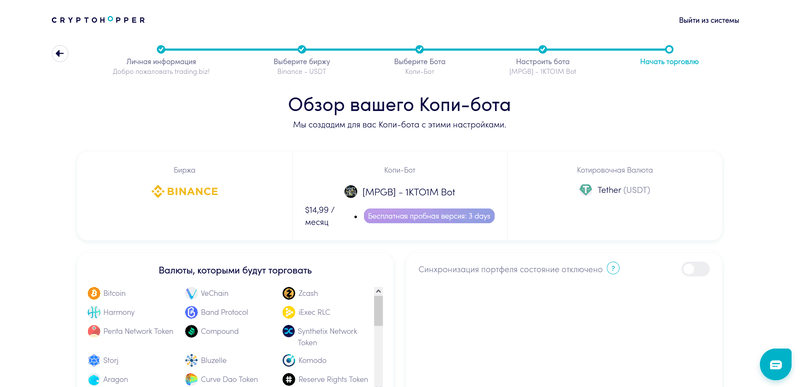Go to step Выберите биржу

point(302,62)
